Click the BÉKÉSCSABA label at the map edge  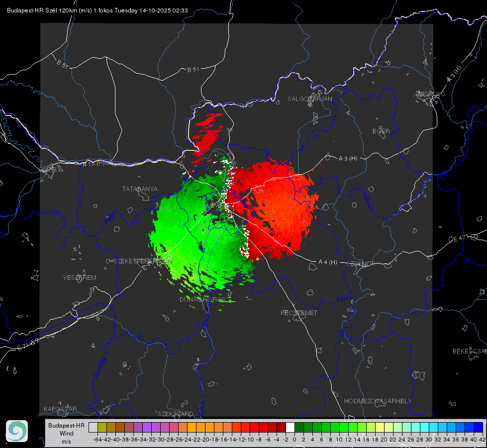(470, 351)
